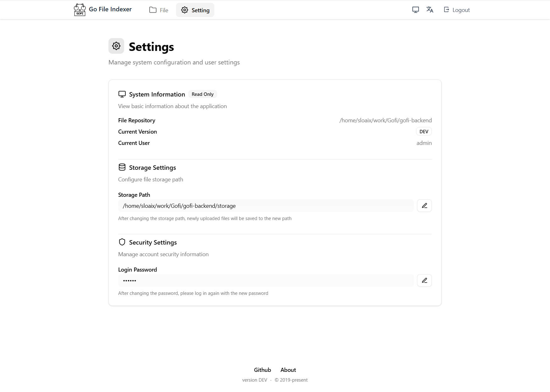
Task: Click the System Information monitor icon
Action: (x=122, y=94)
